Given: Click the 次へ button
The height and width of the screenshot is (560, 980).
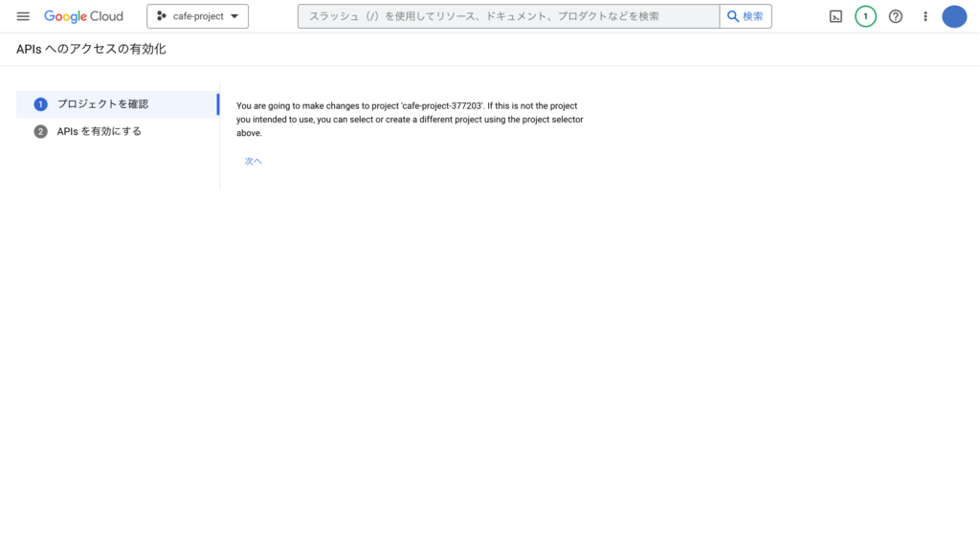Looking at the screenshot, I should coord(253,161).
